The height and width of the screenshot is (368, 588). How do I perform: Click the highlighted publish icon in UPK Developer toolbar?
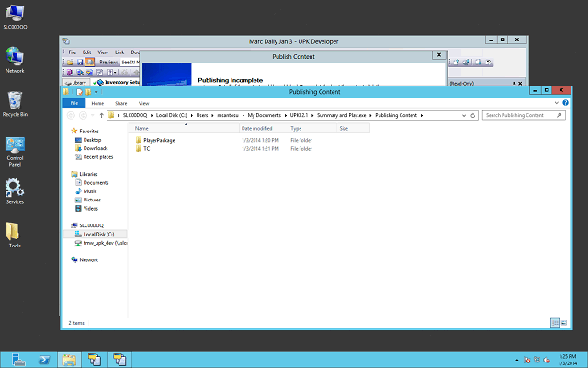pos(90,62)
